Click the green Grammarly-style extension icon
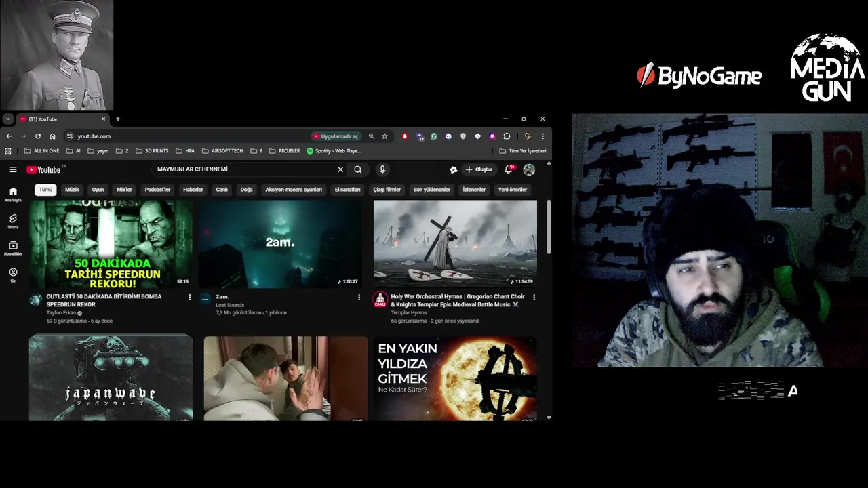 [x=434, y=136]
